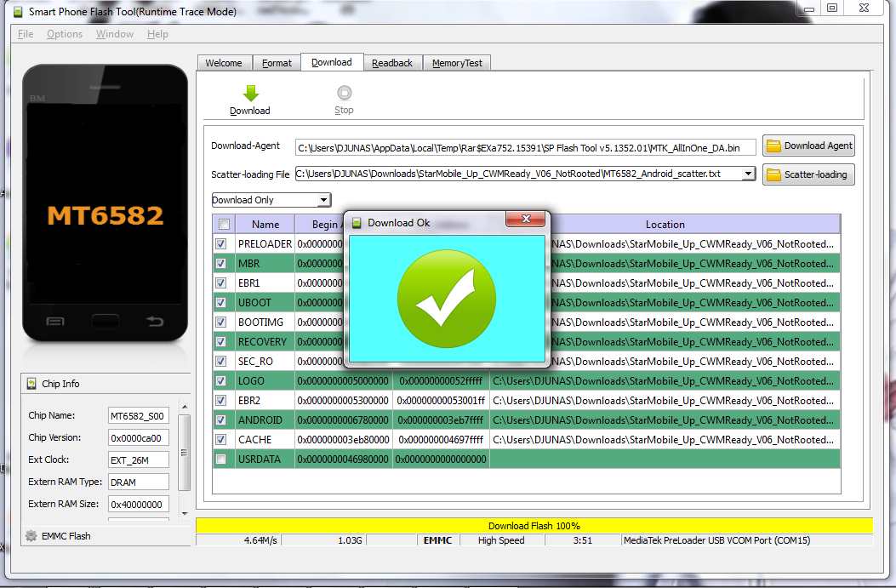
Task: Open the Window menu
Action: (x=114, y=34)
